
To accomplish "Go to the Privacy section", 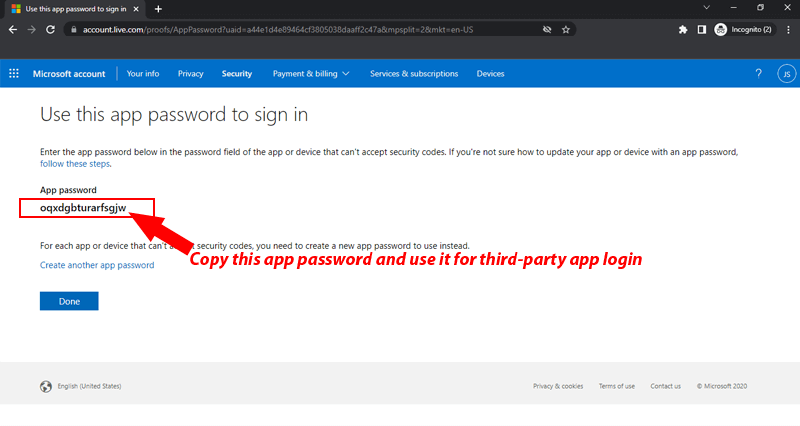I will (190, 73).
